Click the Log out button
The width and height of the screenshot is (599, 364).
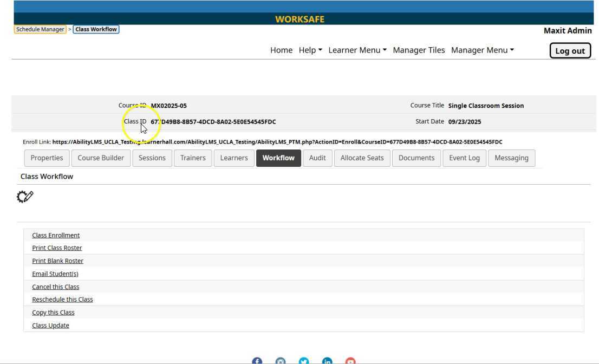(570, 51)
